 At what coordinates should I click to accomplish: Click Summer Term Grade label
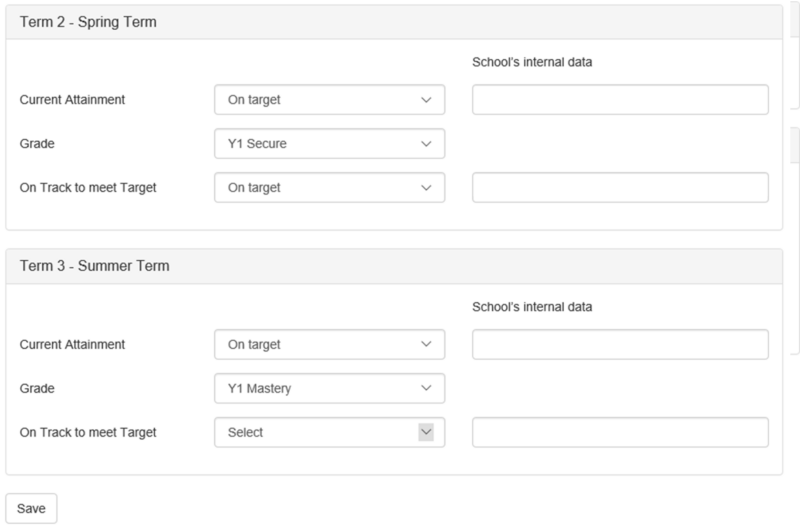click(37, 388)
